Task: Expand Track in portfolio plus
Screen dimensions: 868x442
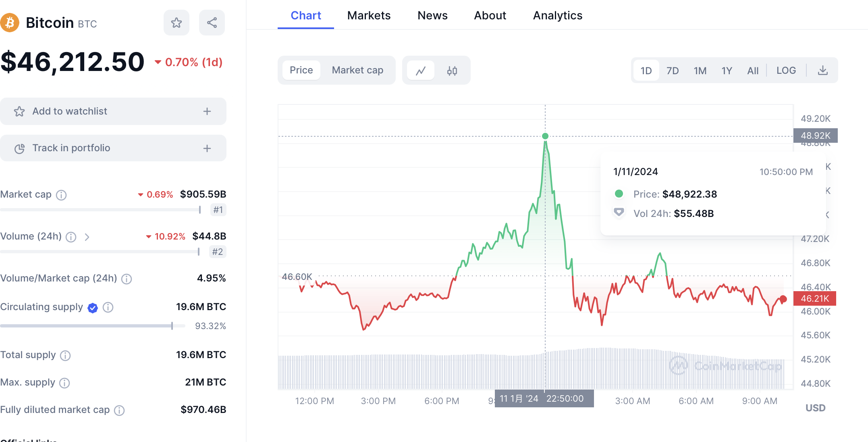Action: pos(207,148)
